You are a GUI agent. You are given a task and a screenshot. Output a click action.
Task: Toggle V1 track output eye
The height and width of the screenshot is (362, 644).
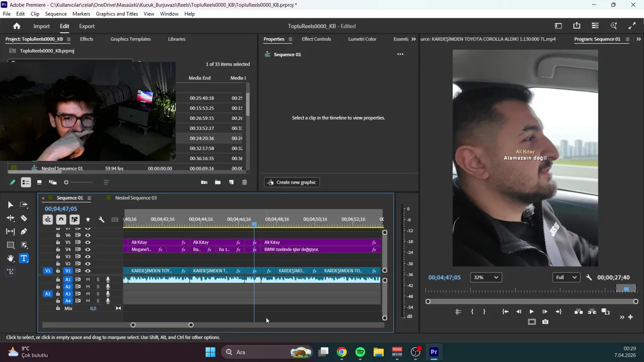(88, 271)
